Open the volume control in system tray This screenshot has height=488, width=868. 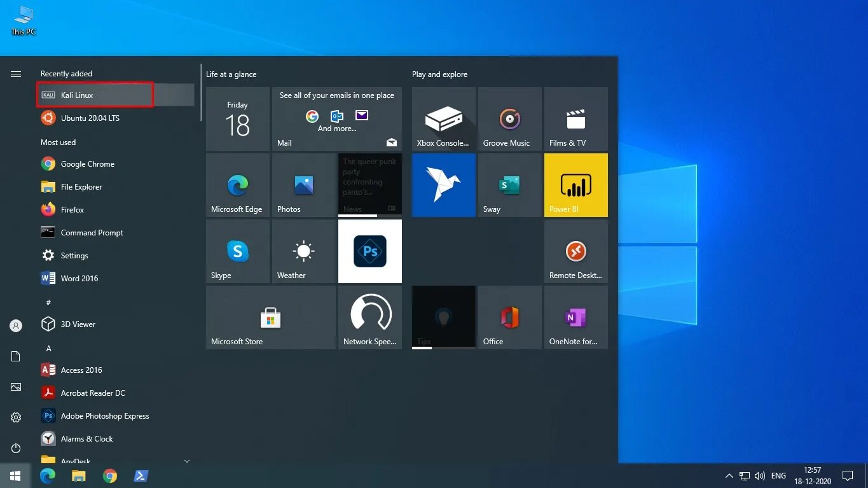(x=760, y=475)
